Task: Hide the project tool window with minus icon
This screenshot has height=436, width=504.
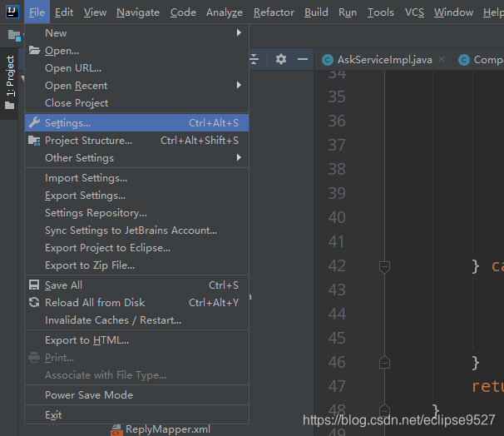Action: click(x=303, y=59)
